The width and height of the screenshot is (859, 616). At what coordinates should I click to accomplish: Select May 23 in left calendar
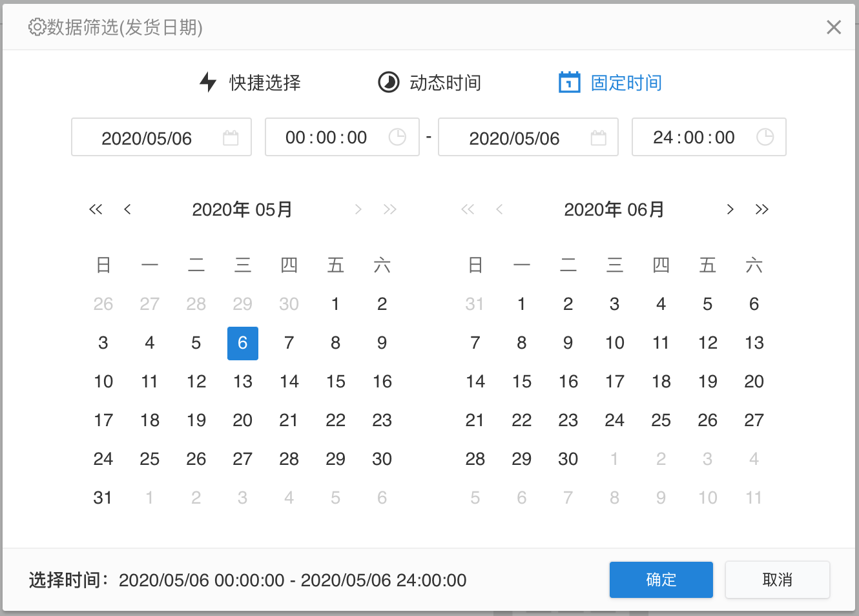pyautogui.click(x=382, y=420)
